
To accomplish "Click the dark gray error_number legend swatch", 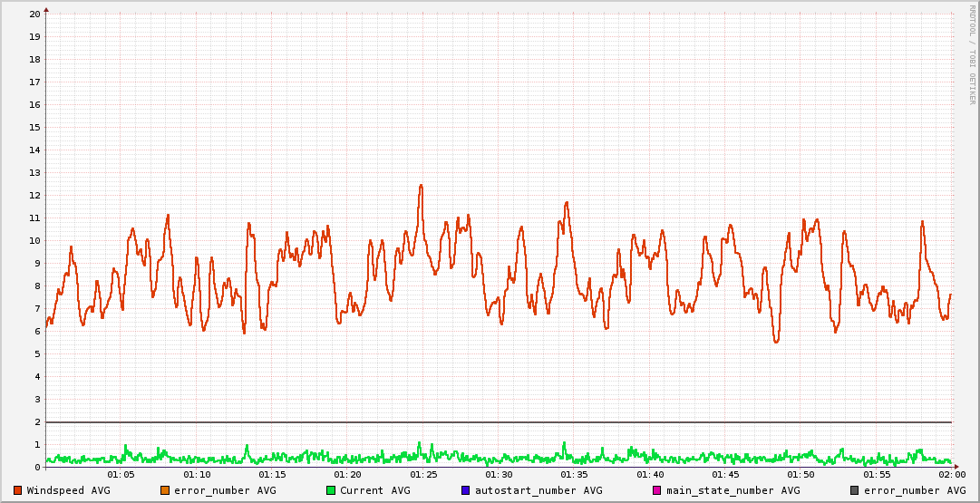I will (854, 490).
